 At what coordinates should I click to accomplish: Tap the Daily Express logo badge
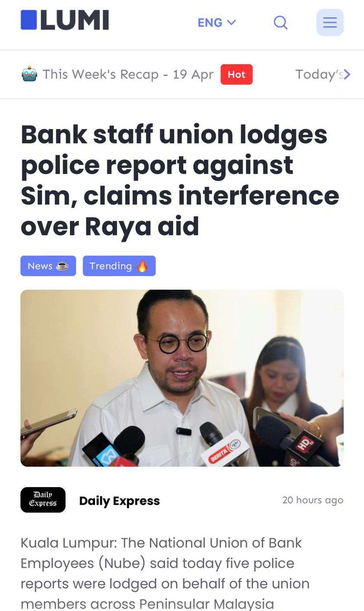(x=43, y=500)
